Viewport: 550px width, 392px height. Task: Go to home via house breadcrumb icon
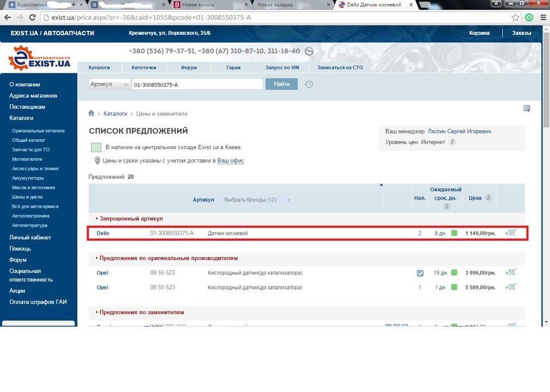91,113
